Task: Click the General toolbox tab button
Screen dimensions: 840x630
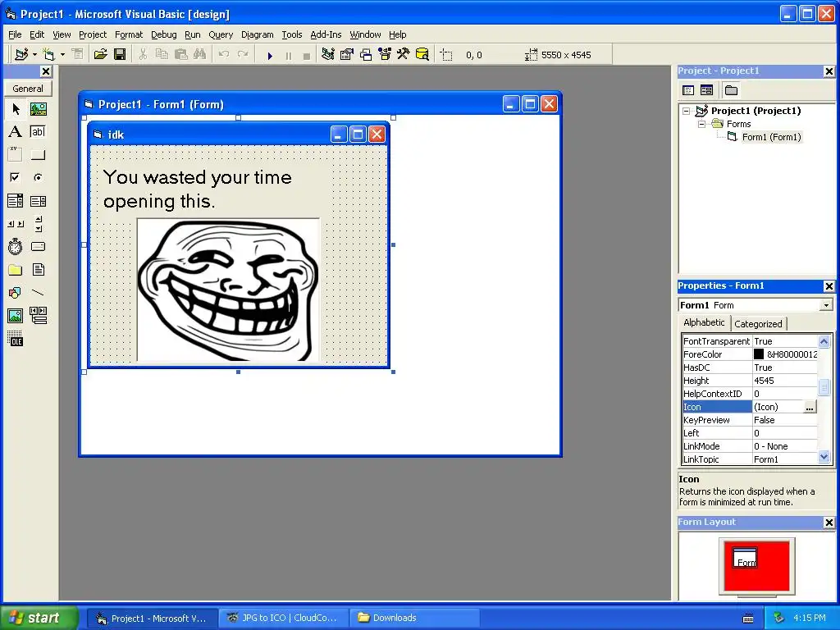Action: tap(28, 89)
